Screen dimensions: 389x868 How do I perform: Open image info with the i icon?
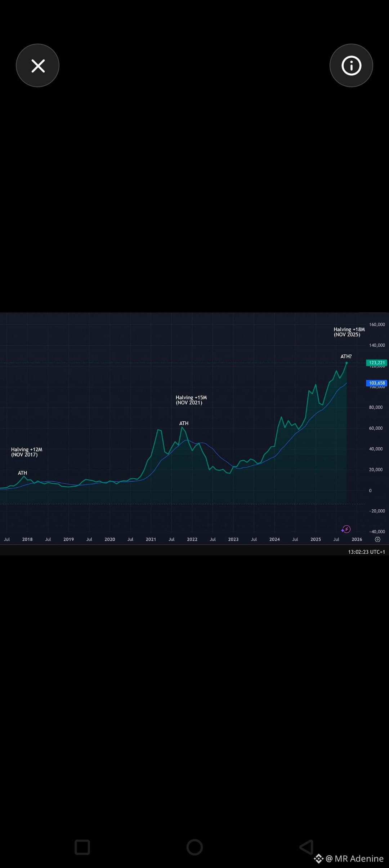(x=351, y=66)
